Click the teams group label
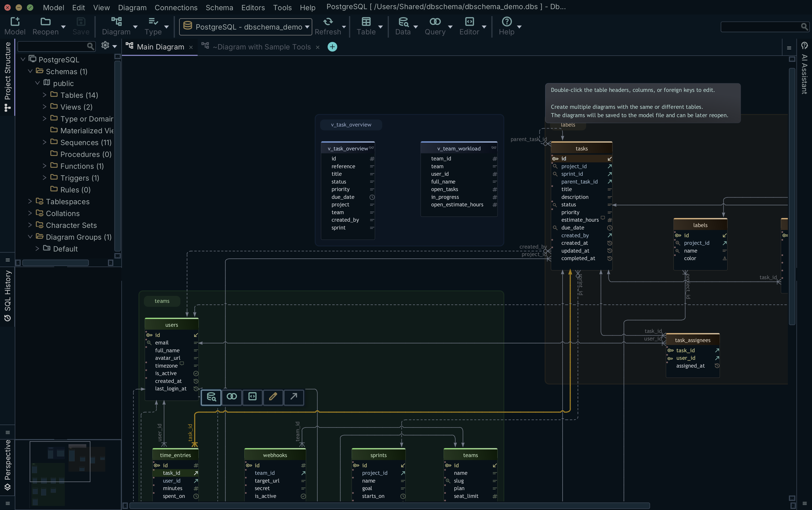Image resolution: width=812 pixels, height=510 pixels. point(162,301)
